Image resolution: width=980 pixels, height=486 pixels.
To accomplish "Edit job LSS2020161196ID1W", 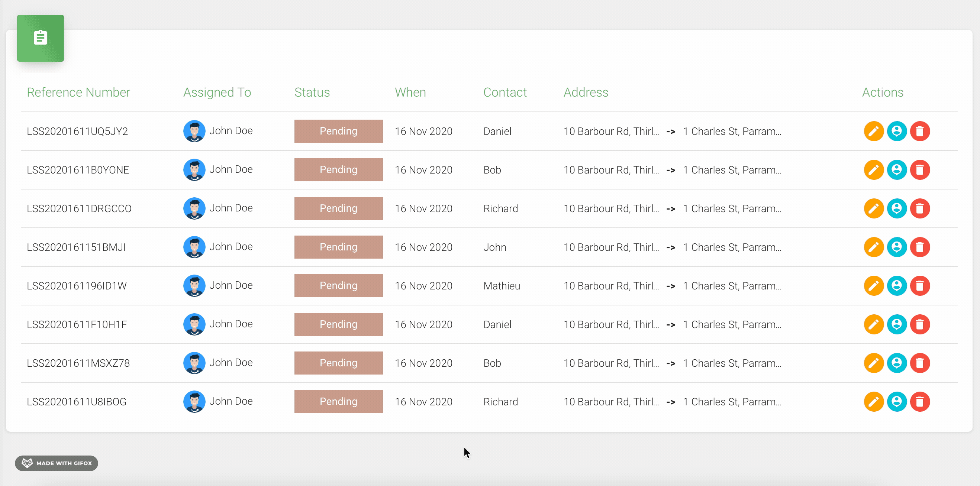I will click(x=873, y=286).
